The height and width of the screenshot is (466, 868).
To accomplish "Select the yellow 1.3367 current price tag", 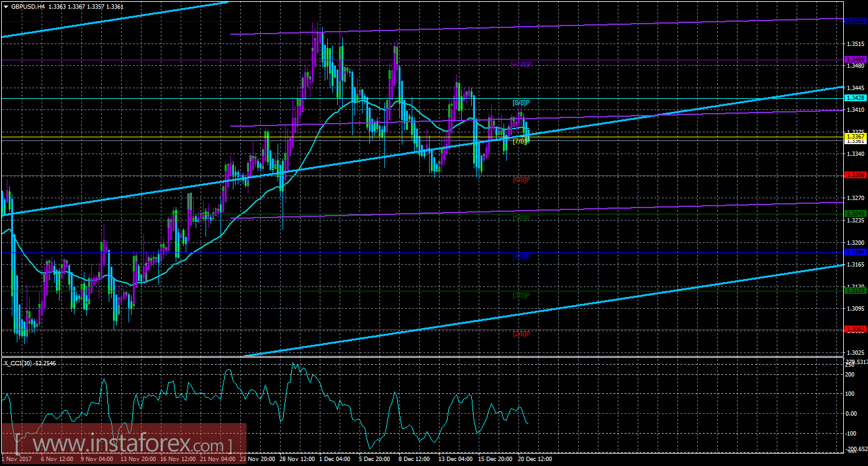I will point(855,136).
